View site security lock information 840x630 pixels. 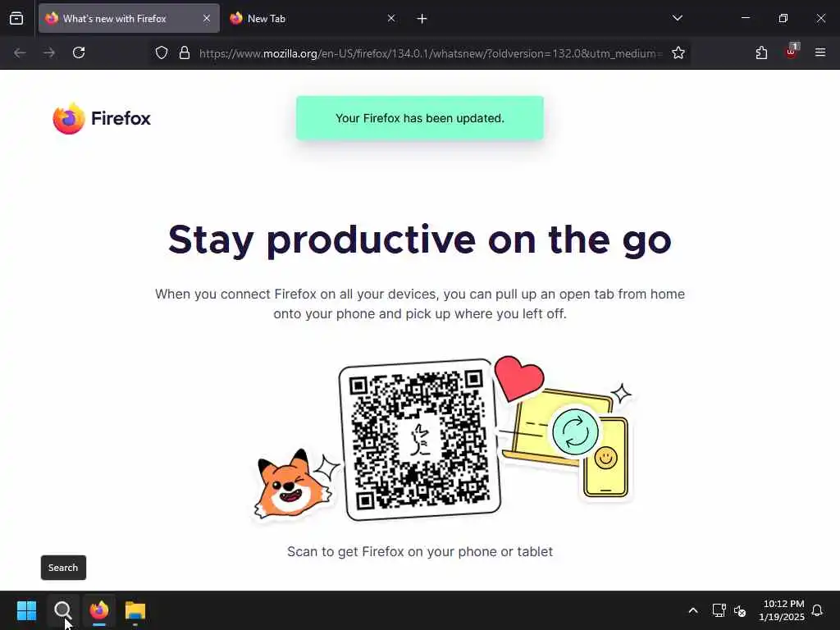tap(185, 52)
